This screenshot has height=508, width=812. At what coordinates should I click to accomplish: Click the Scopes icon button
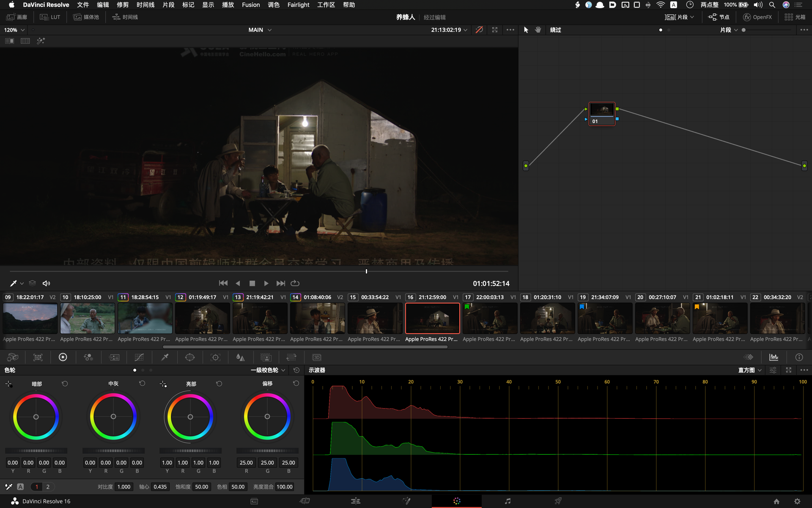point(774,357)
